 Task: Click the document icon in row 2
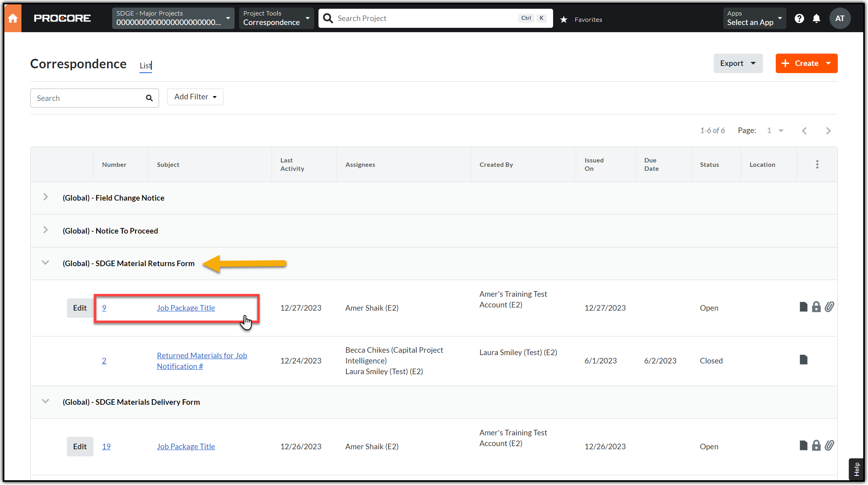[x=804, y=360]
